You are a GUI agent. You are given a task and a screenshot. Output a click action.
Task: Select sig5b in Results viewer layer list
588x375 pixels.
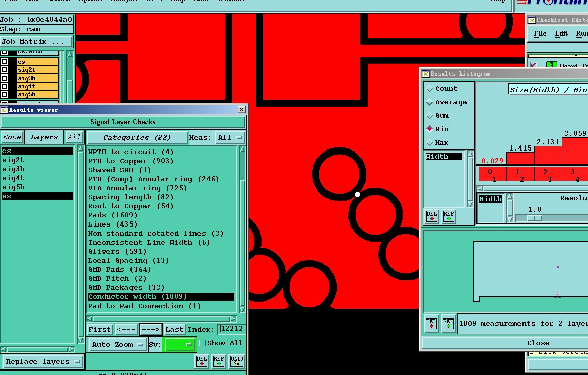(37, 187)
